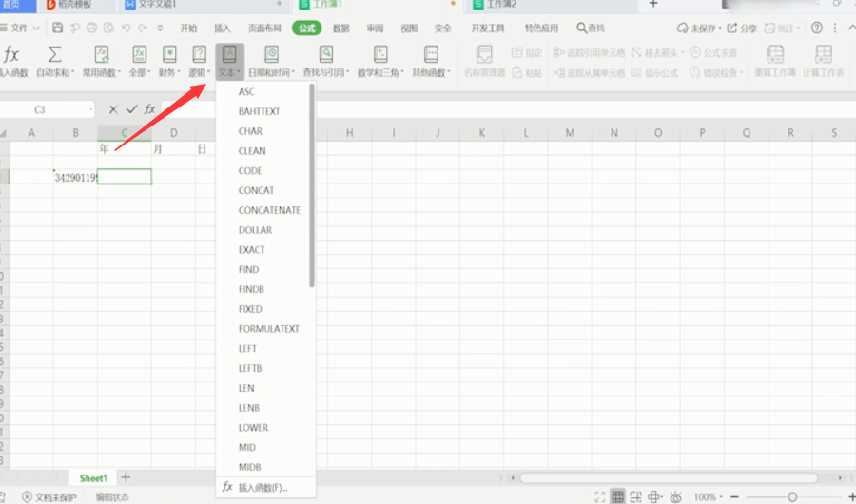
Task: Click Insert Function (插入函数) at menu bottom
Action: point(266,488)
